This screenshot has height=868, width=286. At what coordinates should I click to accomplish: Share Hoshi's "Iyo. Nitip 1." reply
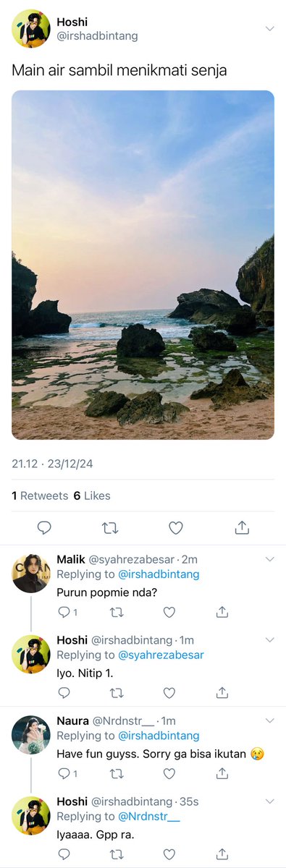pos(222,693)
